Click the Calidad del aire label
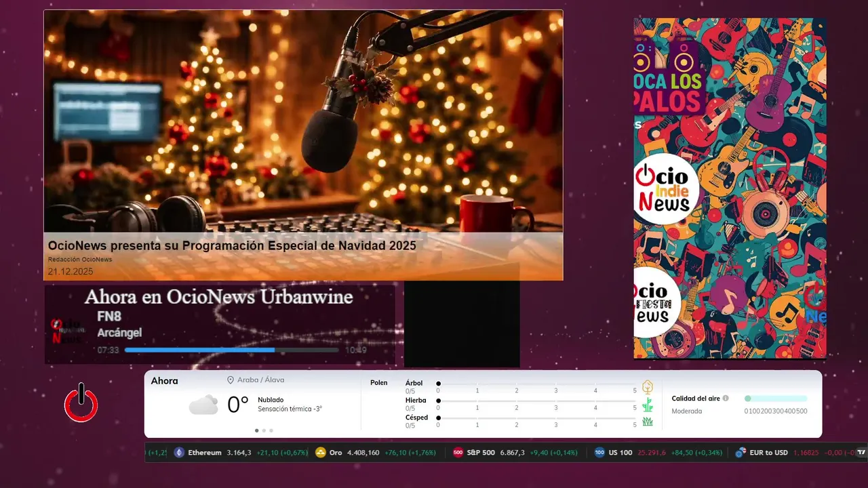The image size is (868, 488). 696,399
